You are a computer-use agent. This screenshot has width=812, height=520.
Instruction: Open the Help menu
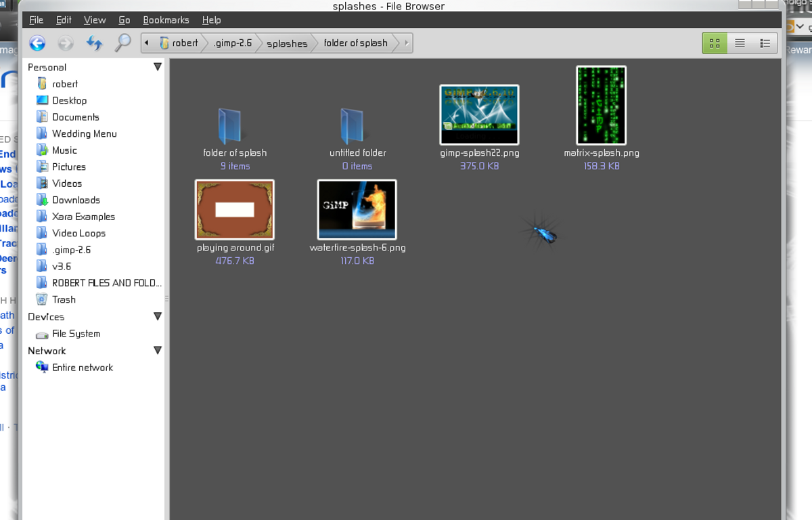(x=212, y=20)
